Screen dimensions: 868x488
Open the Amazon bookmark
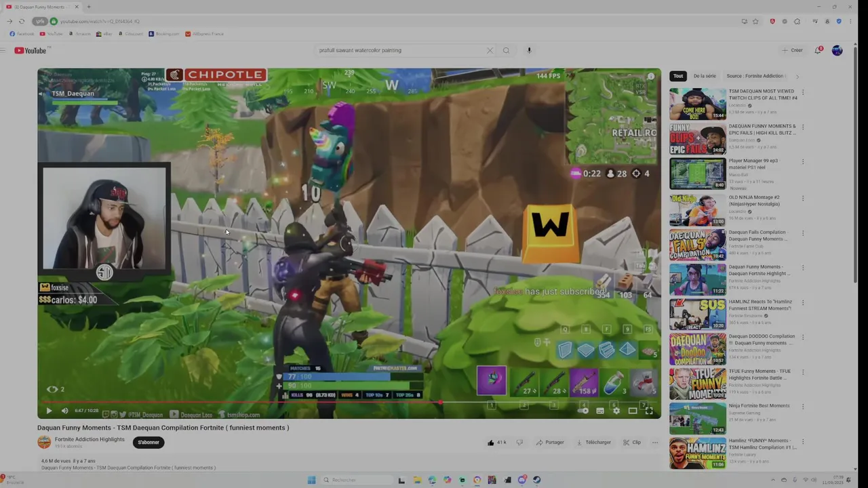79,34
